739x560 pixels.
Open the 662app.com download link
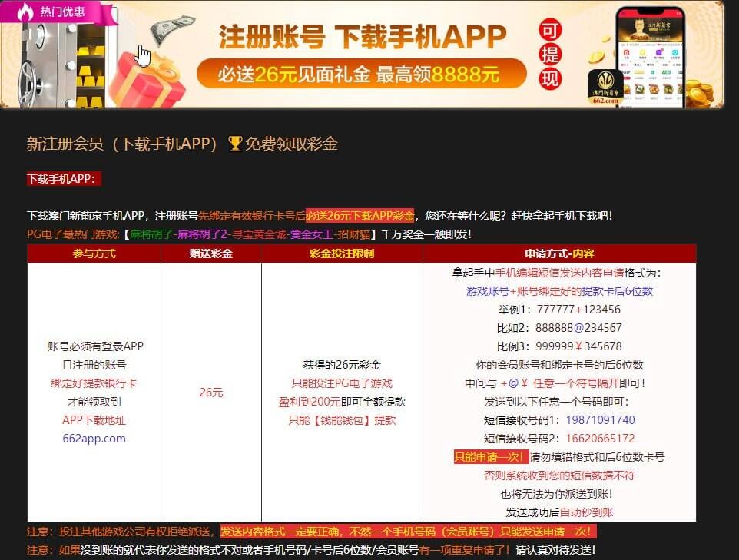pyautogui.click(x=94, y=439)
